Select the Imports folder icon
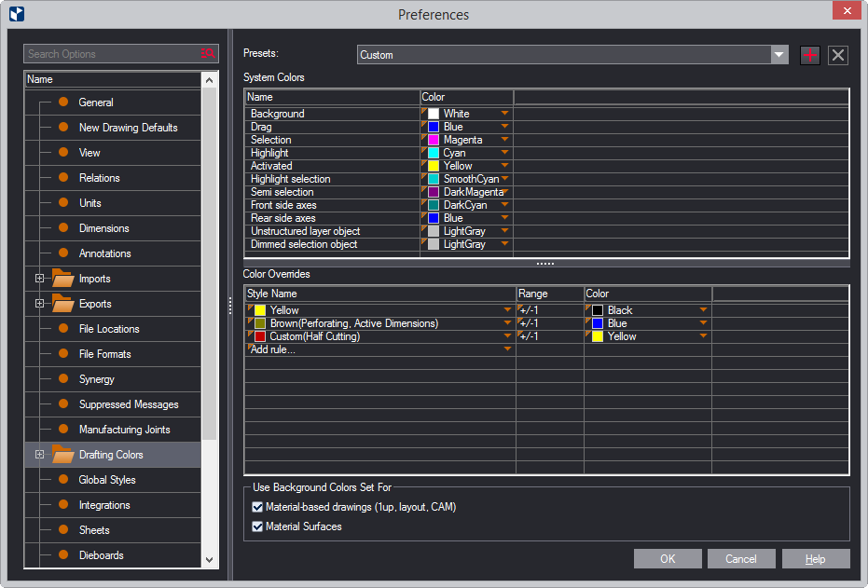Image resolution: width=868 pixels, height=588 pixels. click(x=63, y=278)
